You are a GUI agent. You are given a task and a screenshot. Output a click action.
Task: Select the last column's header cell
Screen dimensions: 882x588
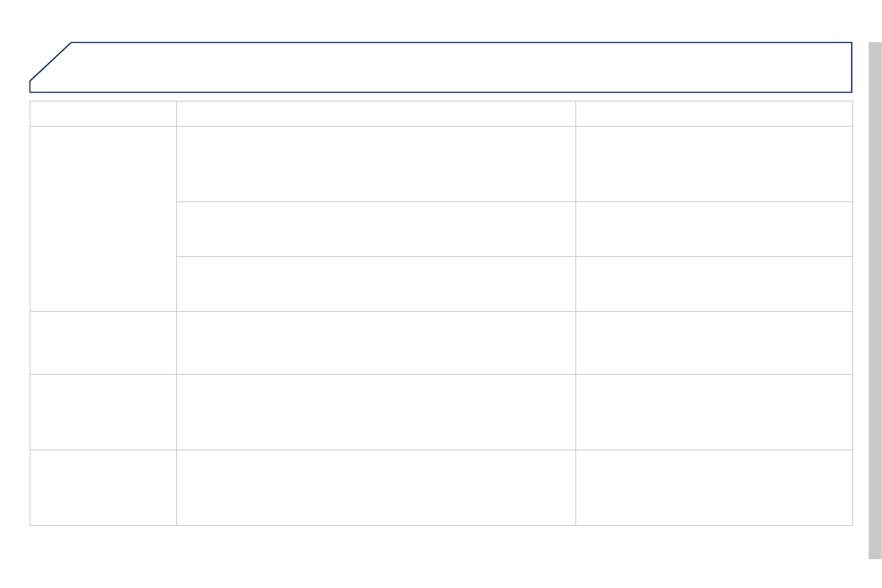click(714, 113)
